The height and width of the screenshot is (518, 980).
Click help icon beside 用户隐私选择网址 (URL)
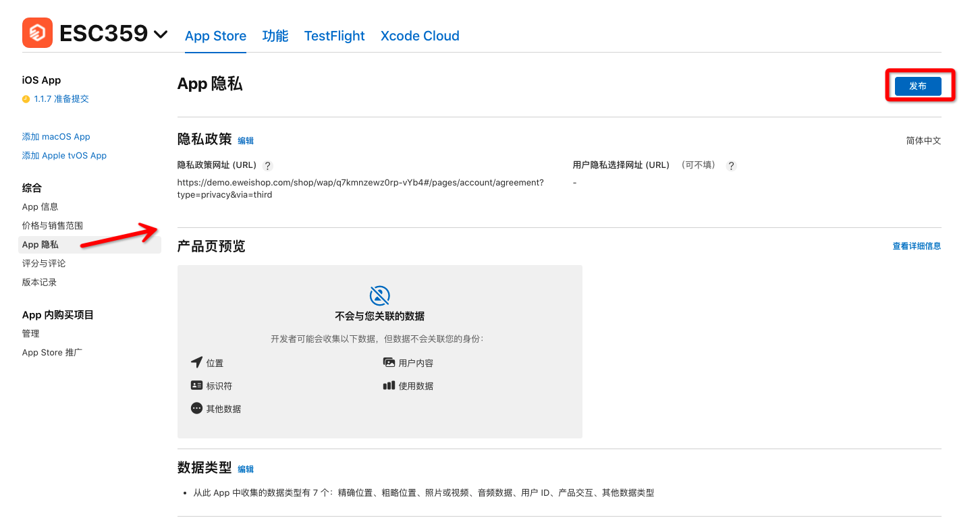click(x=731, y=166)
